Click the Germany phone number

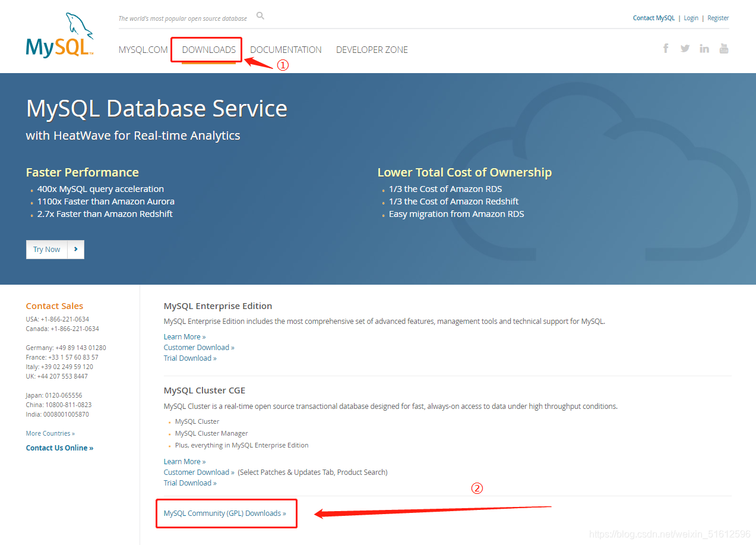[81, 348]
